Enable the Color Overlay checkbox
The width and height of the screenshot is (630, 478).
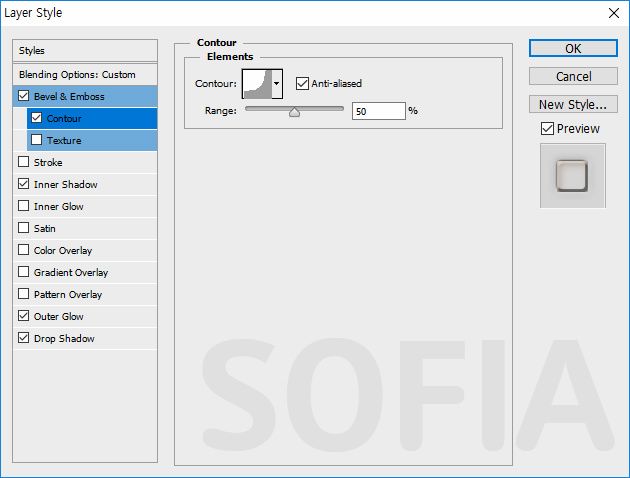(x=24, y=250)
